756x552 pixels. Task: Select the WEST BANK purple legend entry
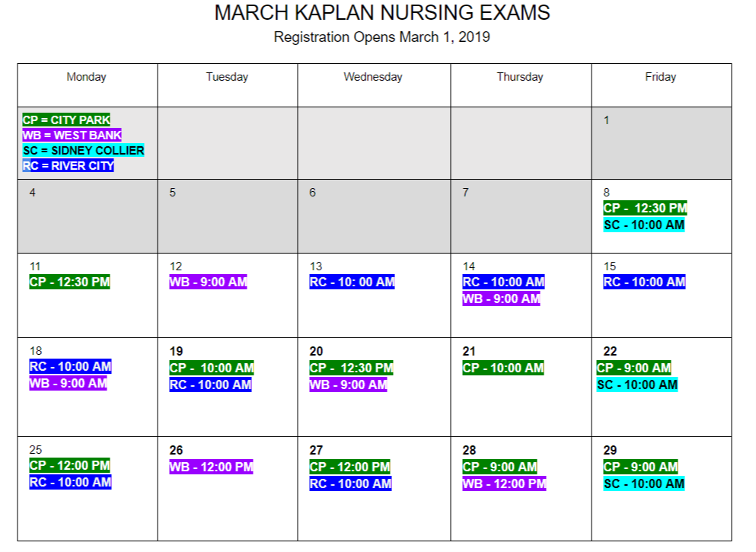click(x=72, y=136)
